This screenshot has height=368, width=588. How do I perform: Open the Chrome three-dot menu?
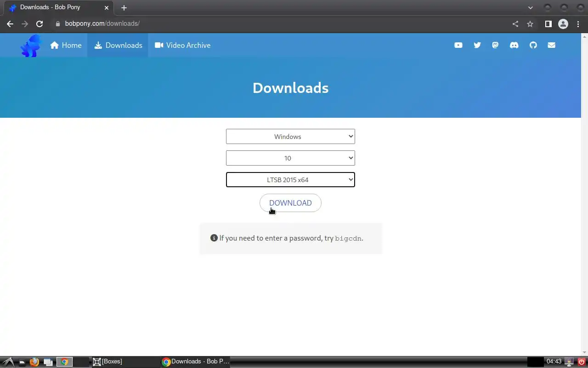click(x=578, y=24)
